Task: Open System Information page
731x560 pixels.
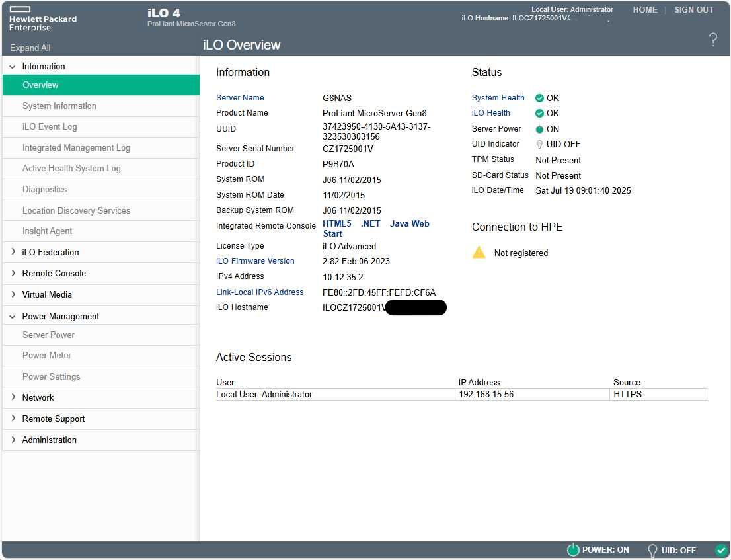Action: [x=100, y=106]
